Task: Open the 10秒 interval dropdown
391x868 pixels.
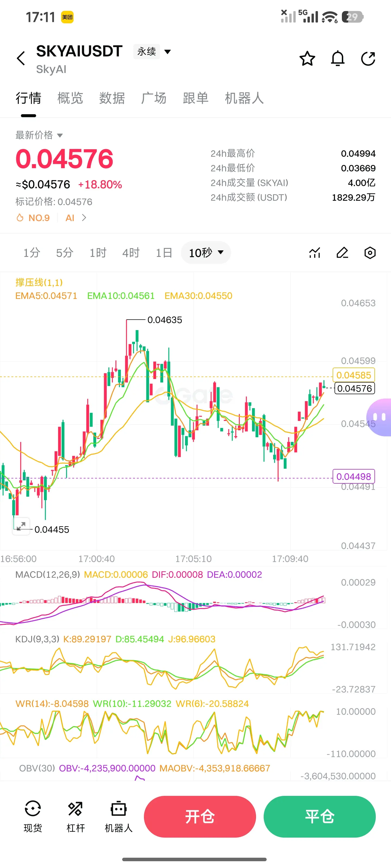Action: (206, 253)
